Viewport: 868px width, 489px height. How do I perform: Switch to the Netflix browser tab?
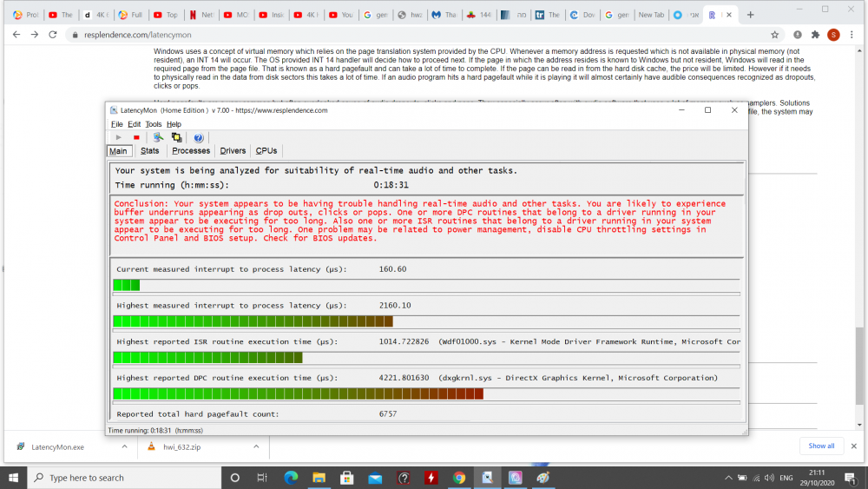point(201,15)
